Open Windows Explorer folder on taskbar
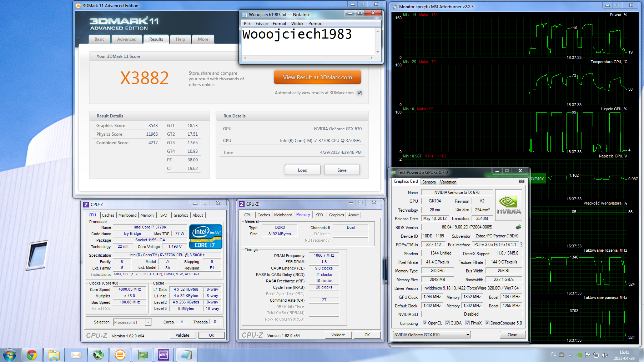Viewport: 644px width, 362px height. (x=54, y=355)
